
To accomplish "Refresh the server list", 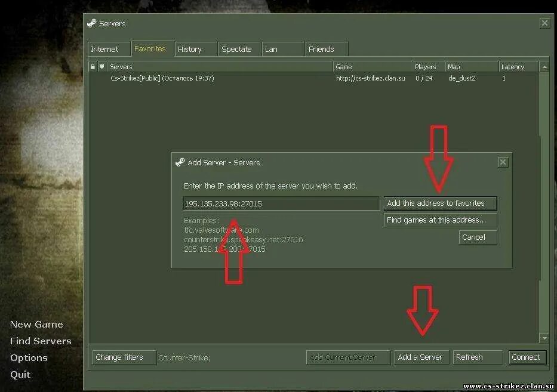I will [x=478, y=357].
